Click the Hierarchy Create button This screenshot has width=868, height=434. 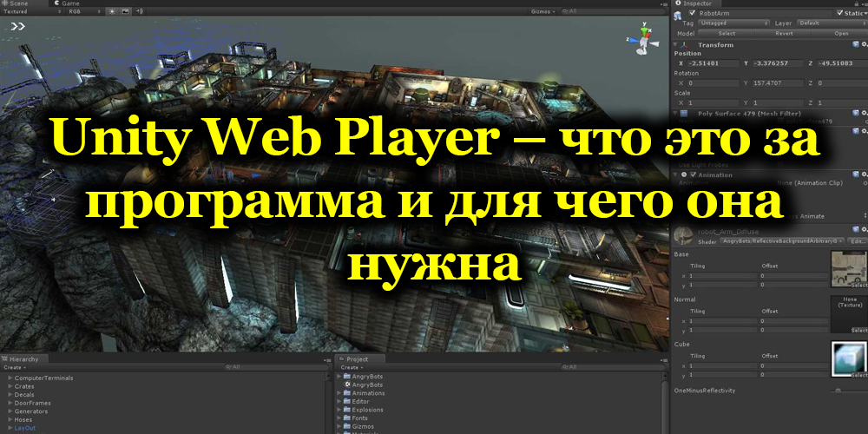point(14,367)
